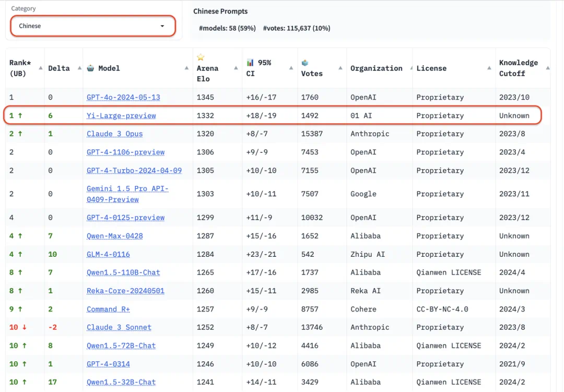Viewport: 564px width, 392px height.
Task: Sort table by Arena Elo arrow
Action: [x=238, y=68]
